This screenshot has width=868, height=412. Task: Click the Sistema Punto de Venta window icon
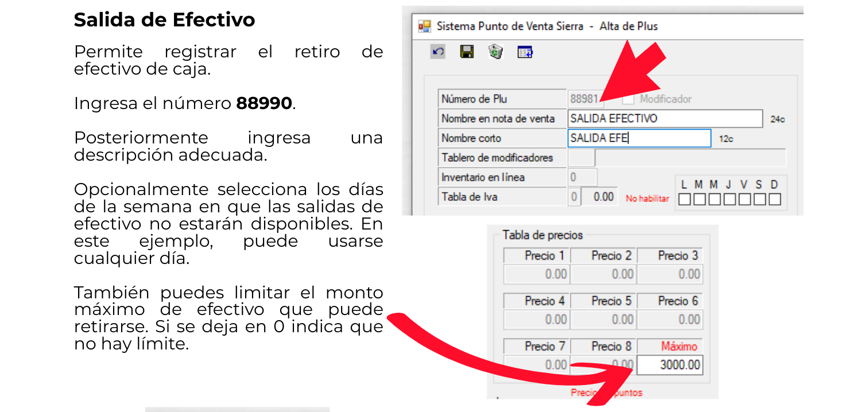point(425,26)
